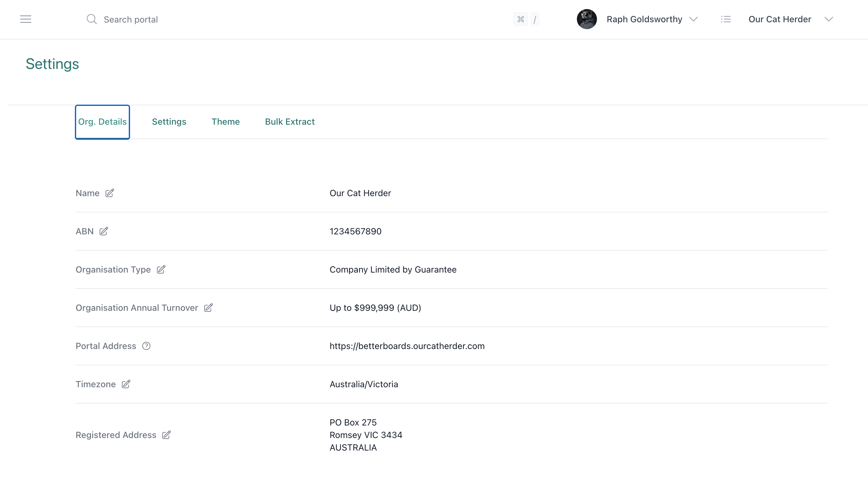Open Portal Address help tooltip icon
Viewport: 868px width, 485px height.
pyautogui.click(x=146, y=346)
